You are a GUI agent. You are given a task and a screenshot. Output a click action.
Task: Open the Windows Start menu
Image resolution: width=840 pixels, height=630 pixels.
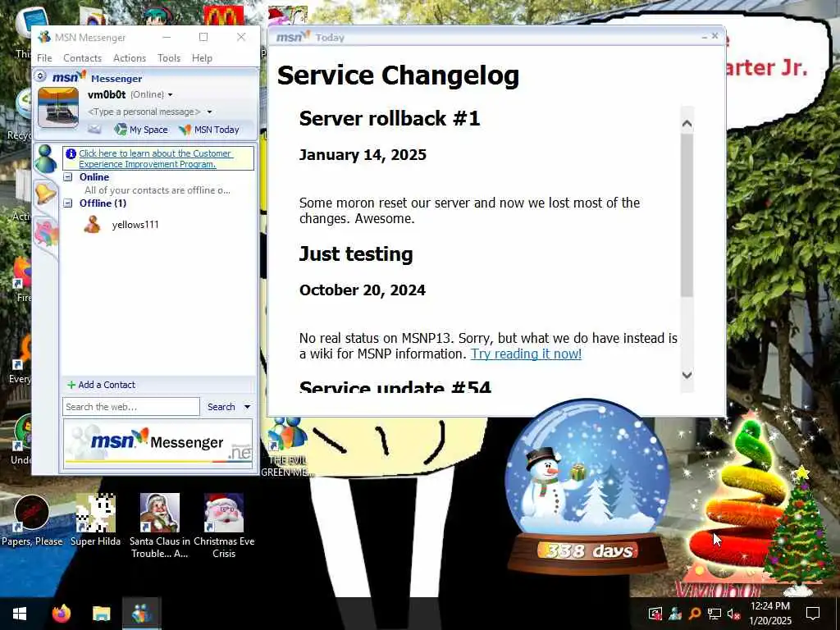click(20, 614)
